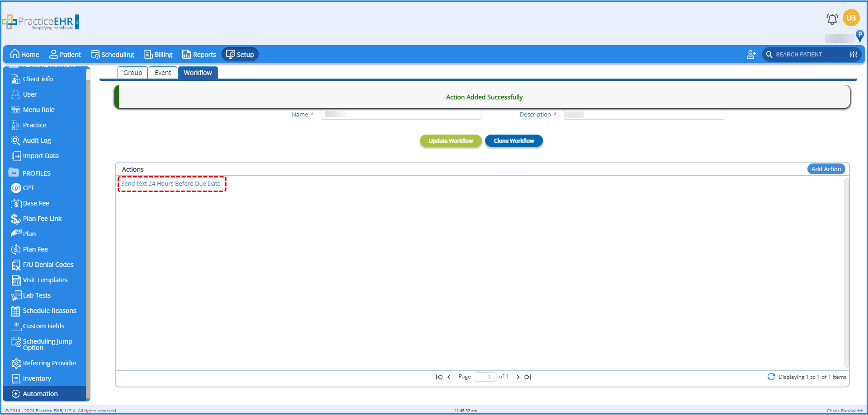Open Automation in sidebar

pyautogui.click(x=44, y=394)
